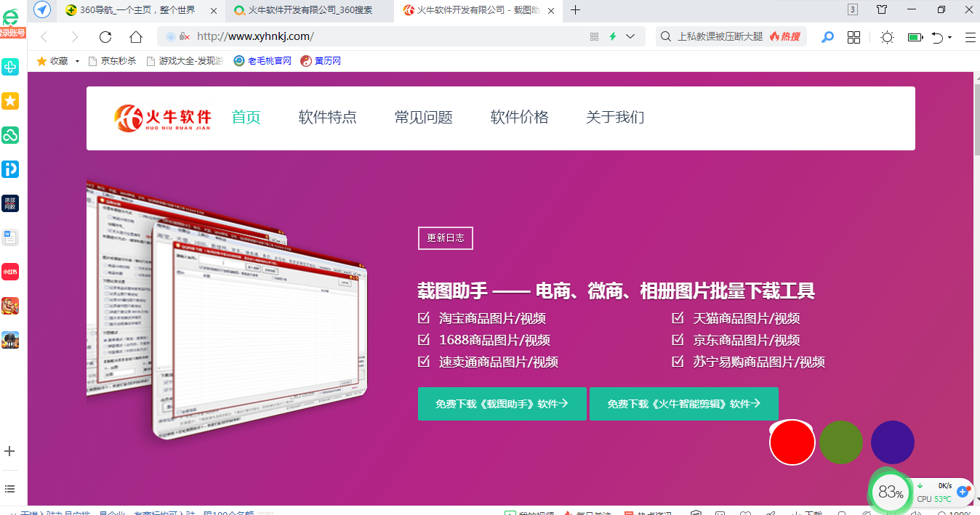Check 苏宁易购商品图片/视频 option
The width and height of the screenshot is (980, 515).
675,361
